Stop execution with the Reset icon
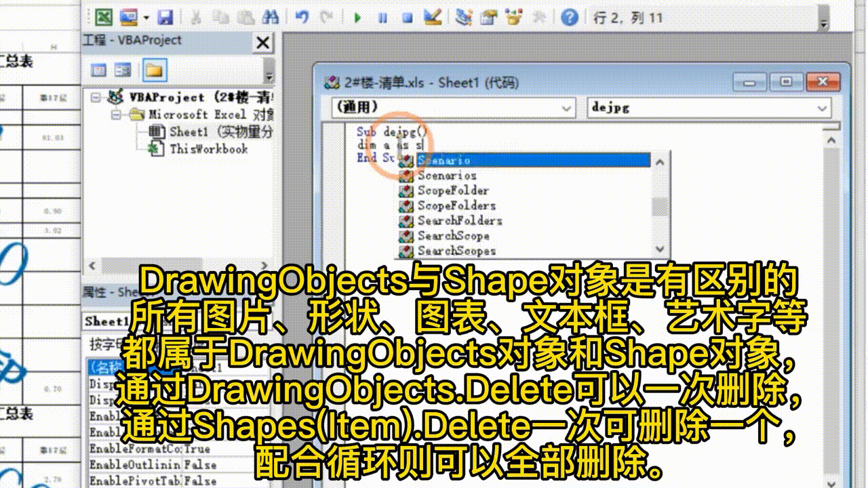The image size is (868, 488). pyautogui.click(x=408, y=17)
